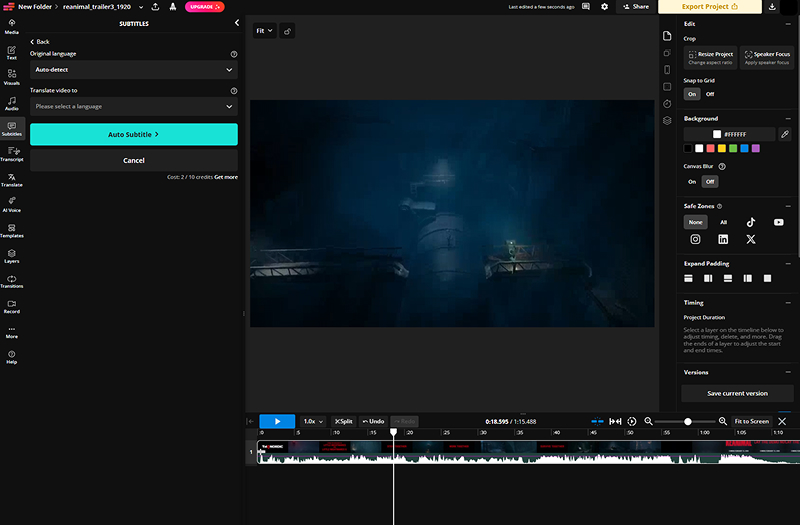
Task: Pick the eyedropper next to the background color
Action: point(785,134)
